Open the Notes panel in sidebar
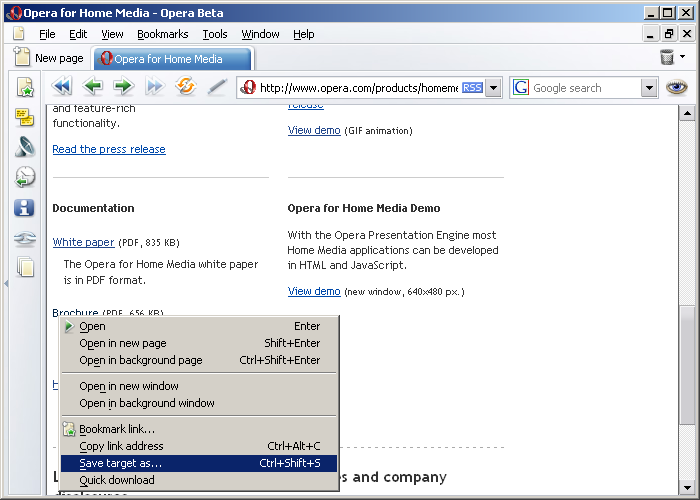This screenshot has width=700, height=500. [x=25, y=118]
